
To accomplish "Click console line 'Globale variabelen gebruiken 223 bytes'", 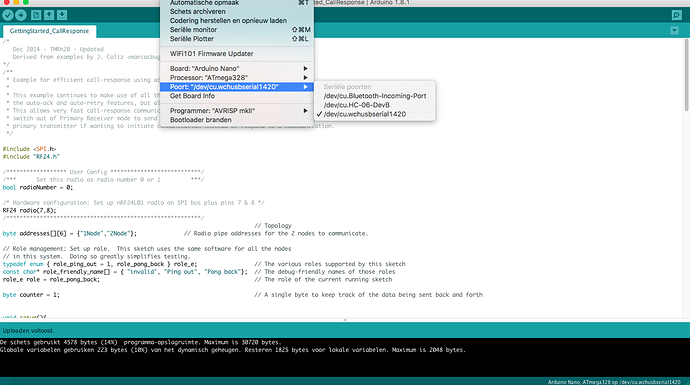I will tap(233, 350).
